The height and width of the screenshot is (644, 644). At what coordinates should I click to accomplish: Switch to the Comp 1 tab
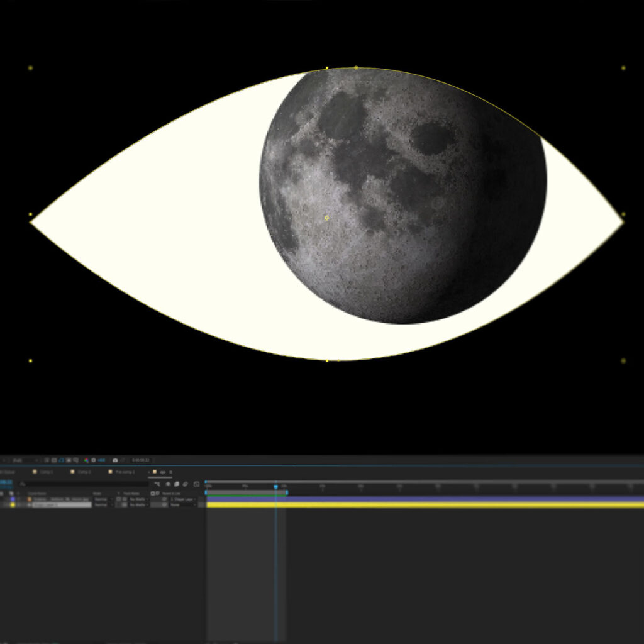point(47,472)
